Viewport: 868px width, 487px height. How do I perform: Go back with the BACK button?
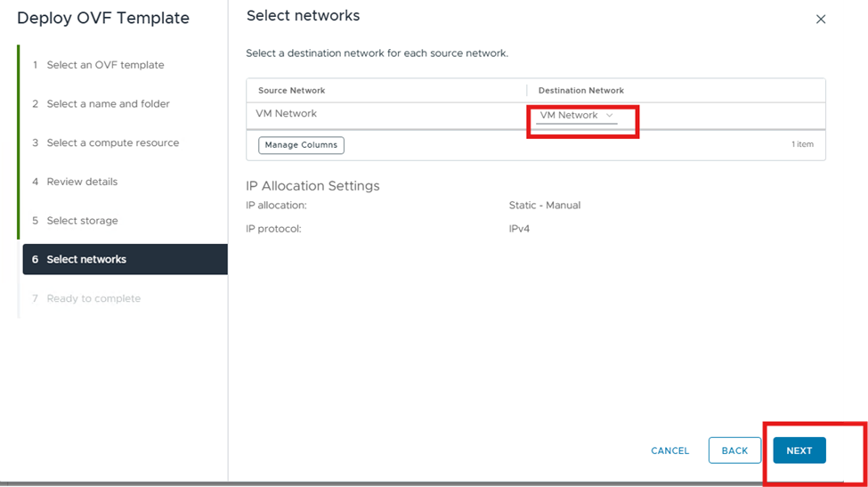(734, 450)
